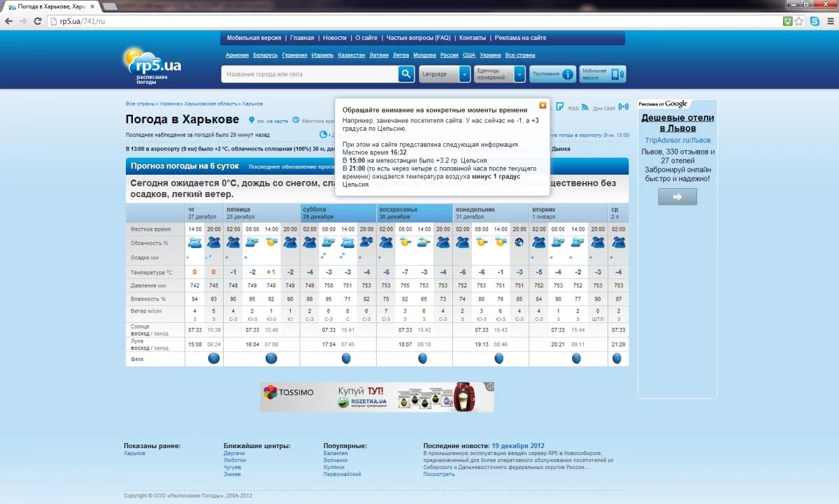
Task: Open the 'Дешевые отели в Львов' ad link
Action: click(x=677, y=123)
